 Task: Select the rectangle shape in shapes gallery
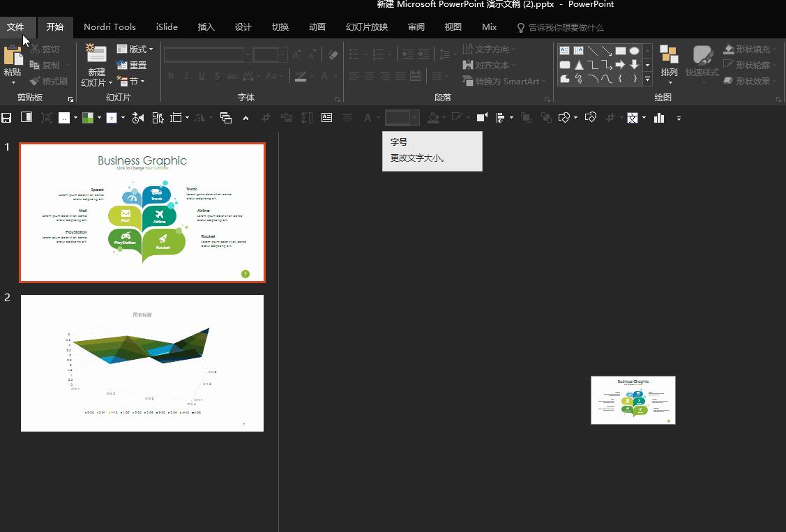(620, 51)
